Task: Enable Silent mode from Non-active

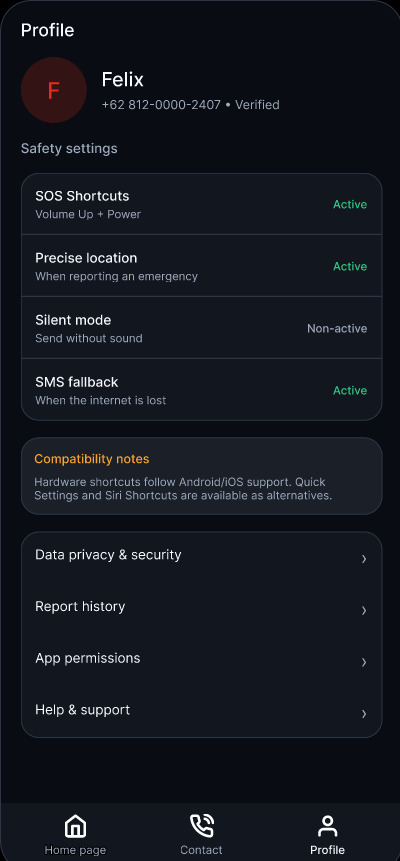Action: pos(337,328)
